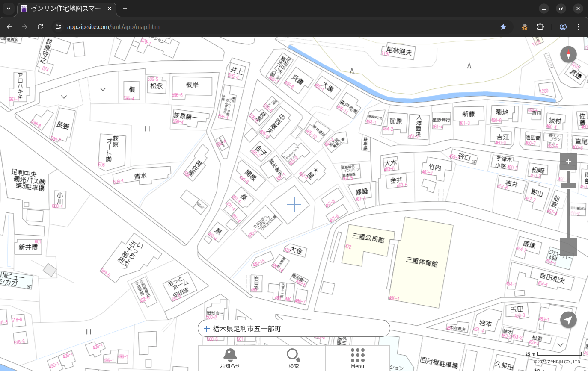
Task: Bookmark this page with star icon
Action: pyautogui.click(x=503, y=27)
